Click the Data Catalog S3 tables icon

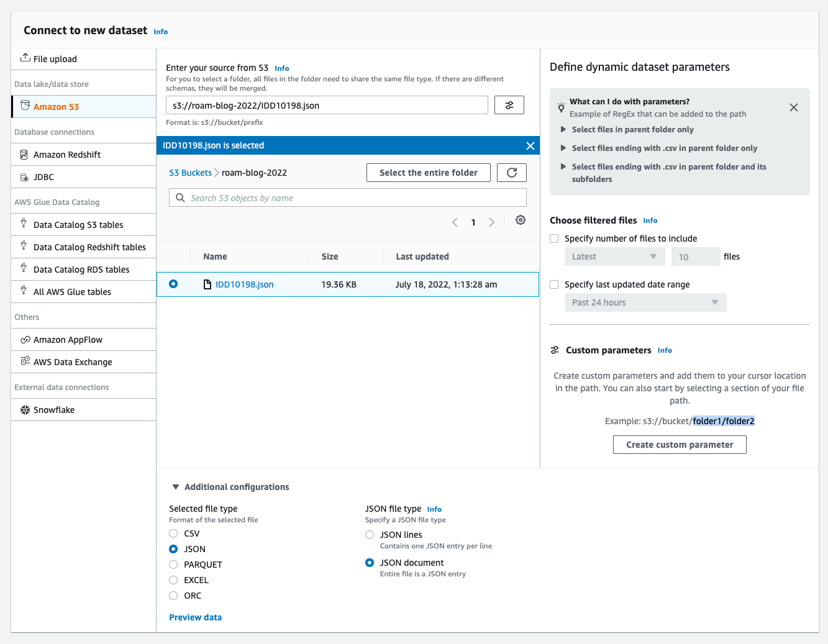[x=24, y=224]
